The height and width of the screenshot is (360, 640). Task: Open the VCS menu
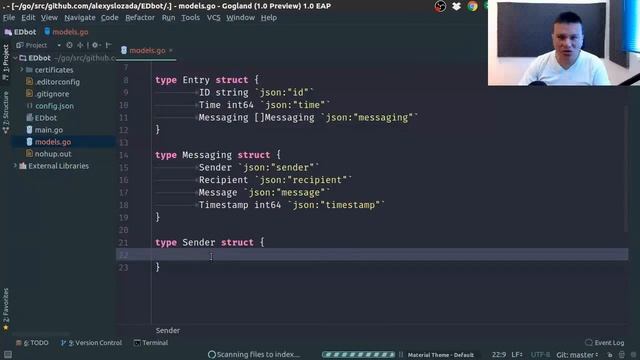click(x=213, y=18)
